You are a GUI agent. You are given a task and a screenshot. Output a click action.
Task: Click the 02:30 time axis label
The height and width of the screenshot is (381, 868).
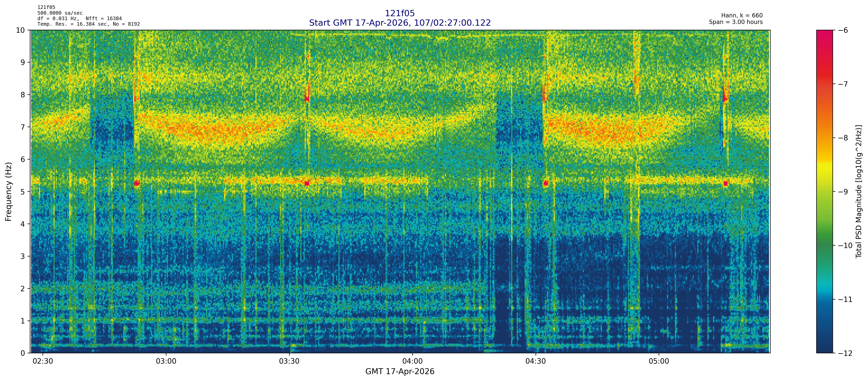[42, 362]
